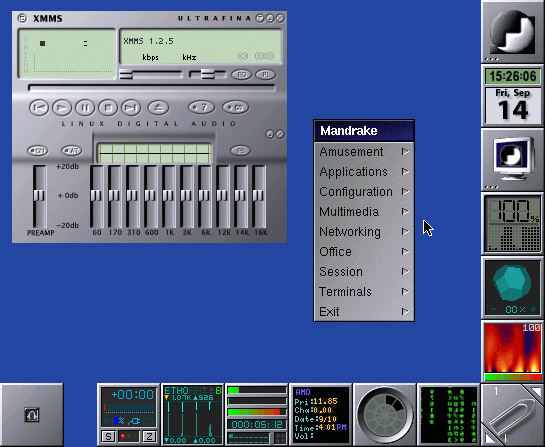Screen dimensions: 545x447
Task: Click the 16K equalizer band slider
Action: 259,196
